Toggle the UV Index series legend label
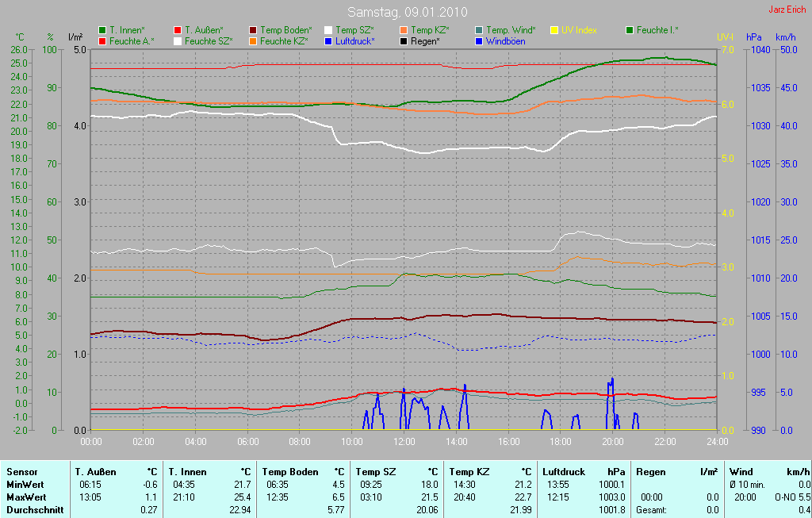Viewport: 812px width, 518px height. pyautogui.click(x=579, y=30)
